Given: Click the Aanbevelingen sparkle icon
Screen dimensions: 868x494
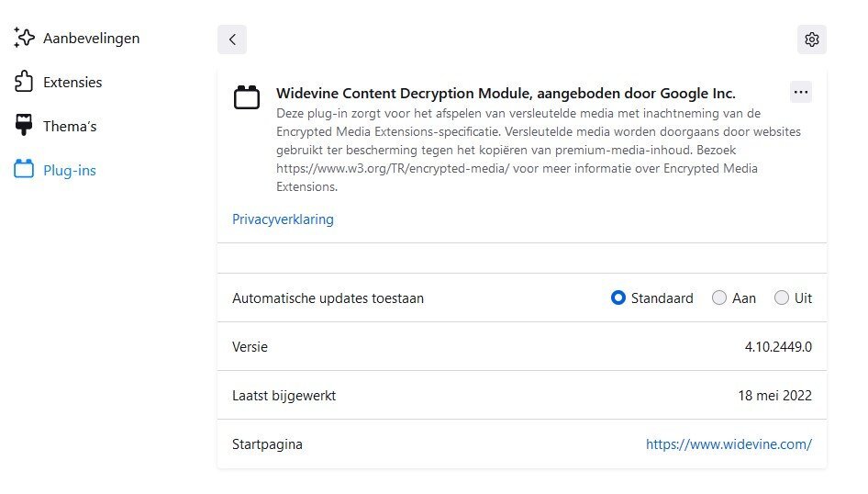Looking at the screenshot, I should 24,37.
